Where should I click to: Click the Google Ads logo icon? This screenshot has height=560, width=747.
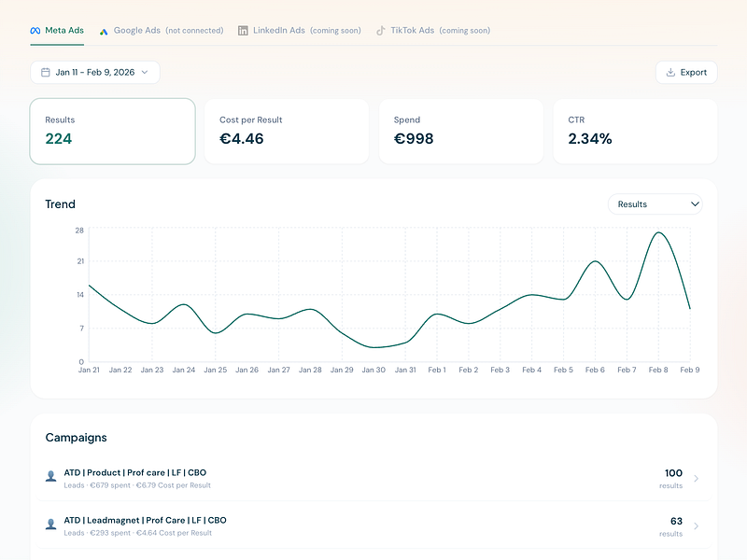tap(104, 32)
